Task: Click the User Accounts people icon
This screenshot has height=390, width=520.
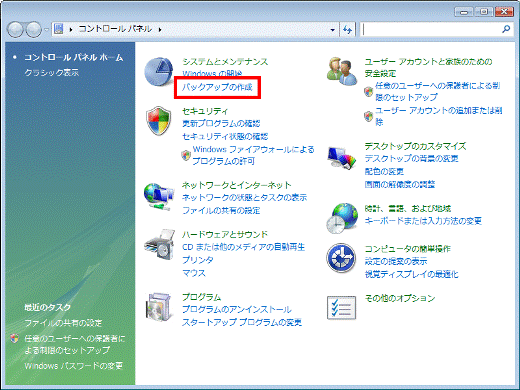Action: click(x=341, y=71)
